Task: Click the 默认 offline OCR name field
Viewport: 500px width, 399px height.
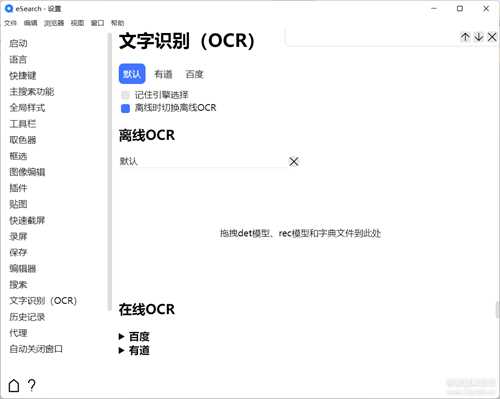Action: pos(203,162)
